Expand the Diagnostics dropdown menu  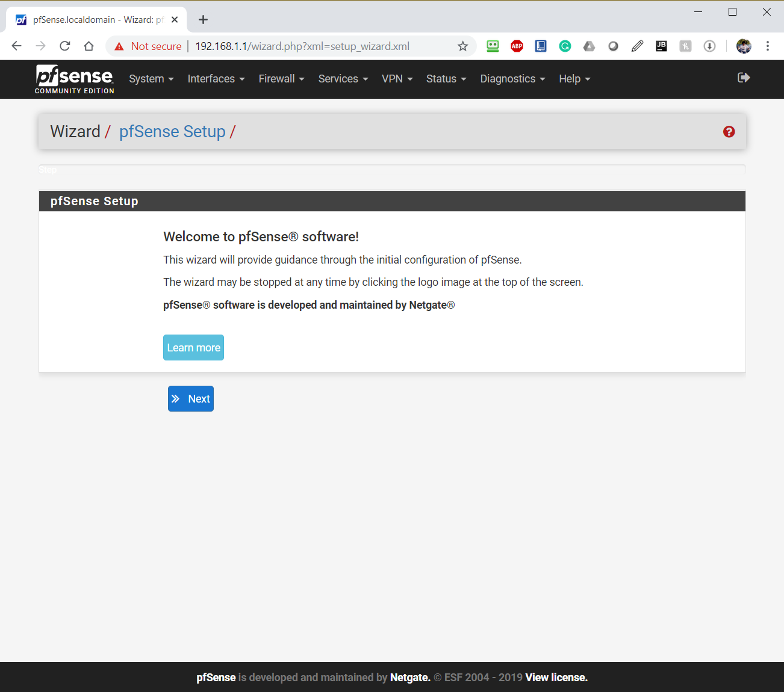click(x=512, y=79)
